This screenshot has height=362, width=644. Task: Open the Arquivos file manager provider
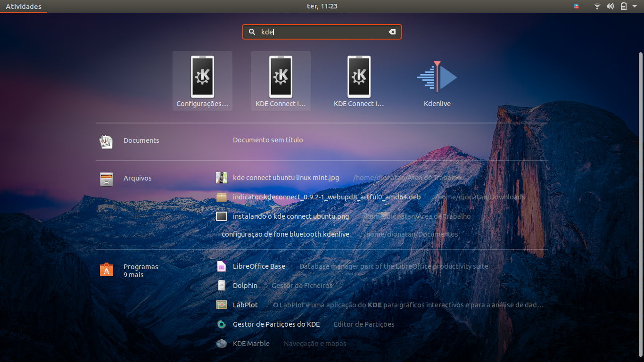coord(126,179)
